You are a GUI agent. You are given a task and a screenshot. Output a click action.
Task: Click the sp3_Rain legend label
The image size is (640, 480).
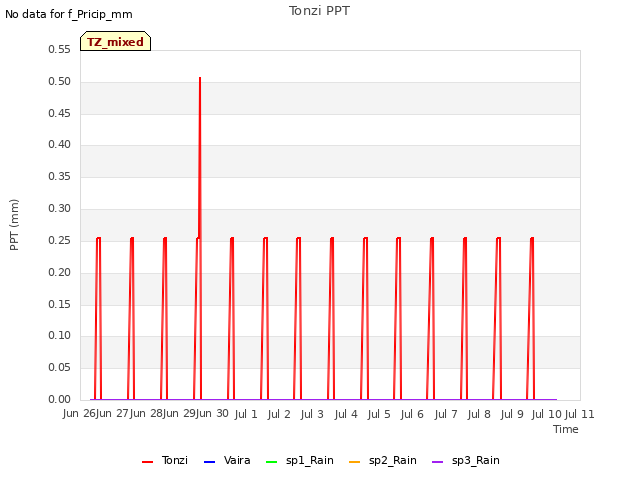point(476,461)
